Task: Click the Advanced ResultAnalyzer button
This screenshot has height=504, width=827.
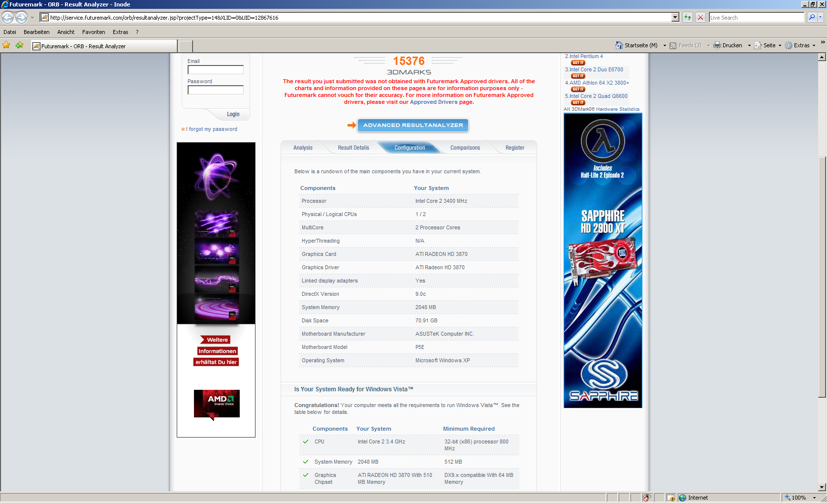Action: click(413, 125)
